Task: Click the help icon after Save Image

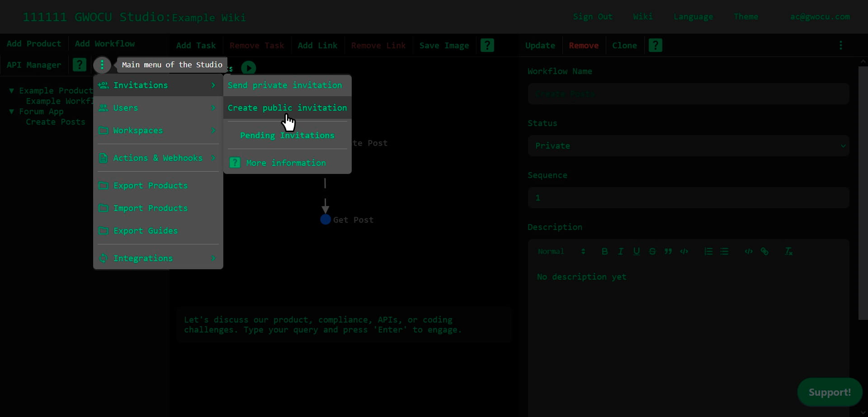Action: tap(487, 45)
